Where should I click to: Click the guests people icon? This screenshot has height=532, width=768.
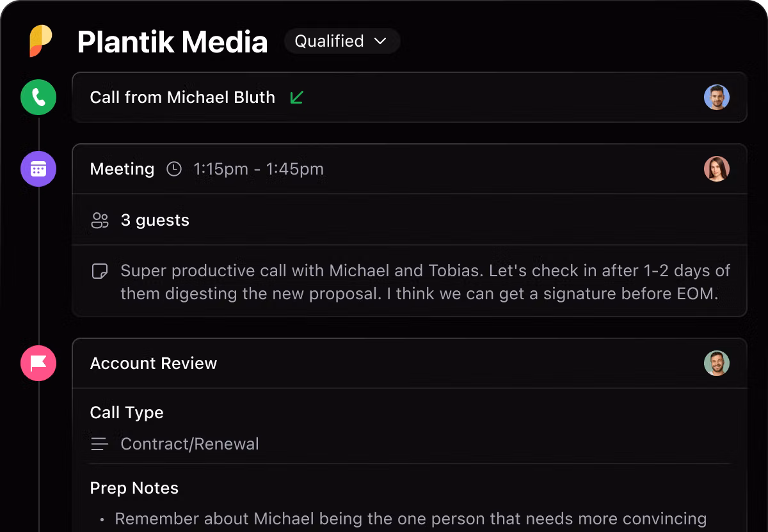tap(100, 221)
